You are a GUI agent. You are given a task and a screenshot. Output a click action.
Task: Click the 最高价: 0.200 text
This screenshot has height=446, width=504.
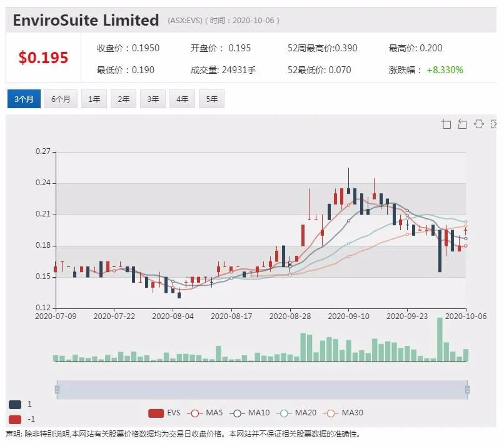(415, 48)
